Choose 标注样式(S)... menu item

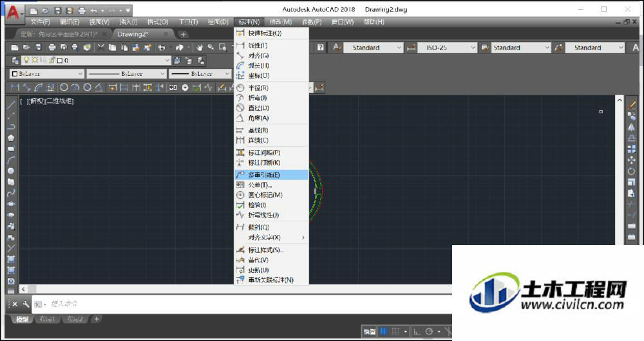click(271, 250)
